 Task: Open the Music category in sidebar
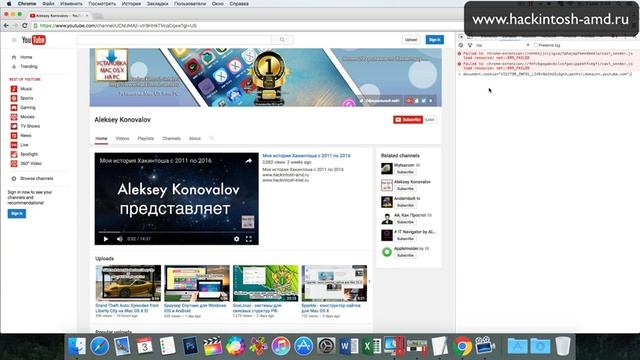(x=26, y=89)
